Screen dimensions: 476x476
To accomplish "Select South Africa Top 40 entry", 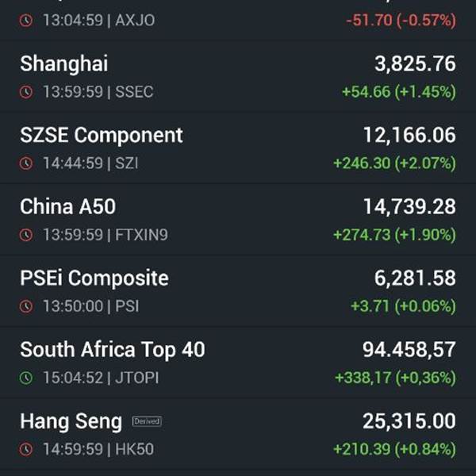I will 238,363.
